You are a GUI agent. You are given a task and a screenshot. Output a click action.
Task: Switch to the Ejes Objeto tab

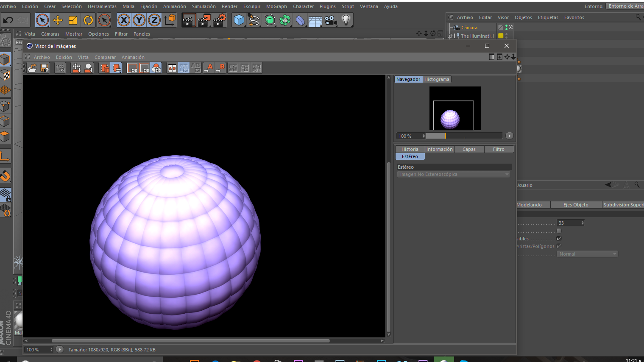click(576, 205)
